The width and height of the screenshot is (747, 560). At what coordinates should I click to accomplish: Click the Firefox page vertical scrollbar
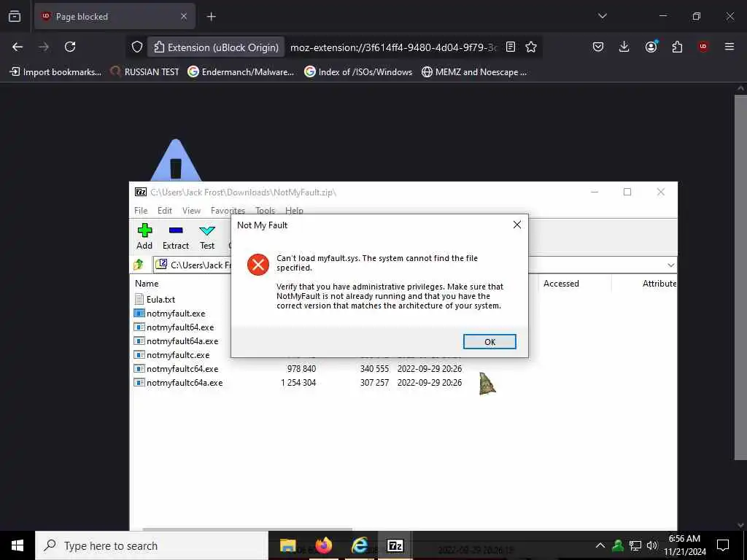coord(740,277)
